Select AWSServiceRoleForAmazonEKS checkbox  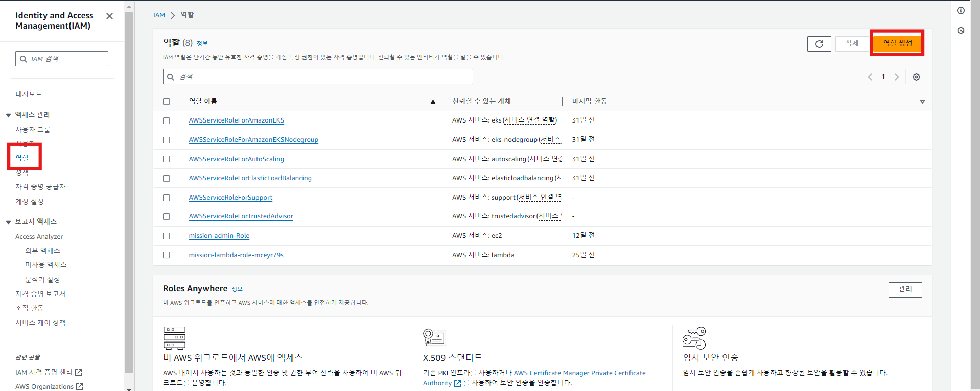click(166, 121)
